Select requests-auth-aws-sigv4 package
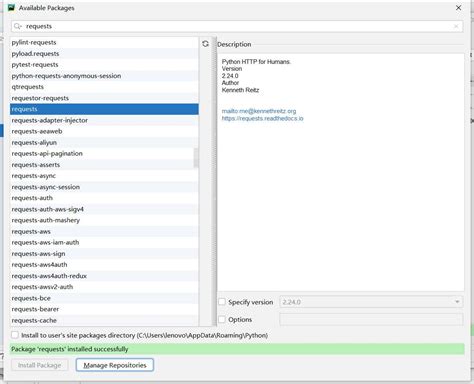This screenshot has height=384, width=474. 104,209
